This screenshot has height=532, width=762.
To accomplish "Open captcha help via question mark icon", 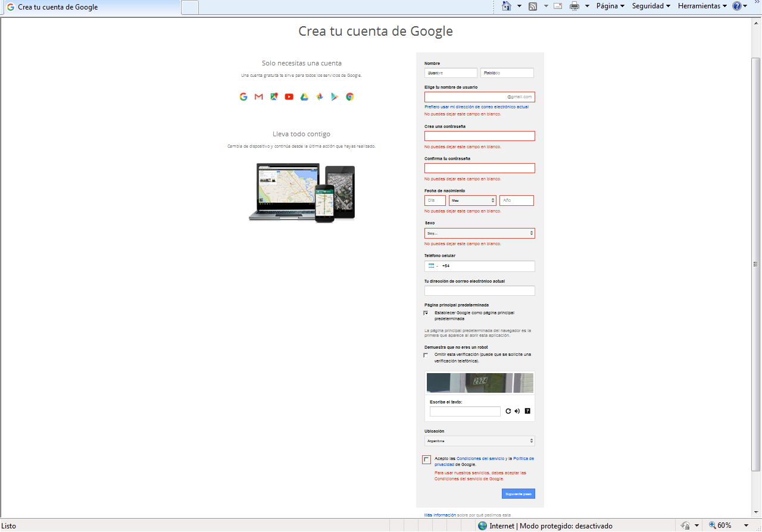I will tap(527, 411).
